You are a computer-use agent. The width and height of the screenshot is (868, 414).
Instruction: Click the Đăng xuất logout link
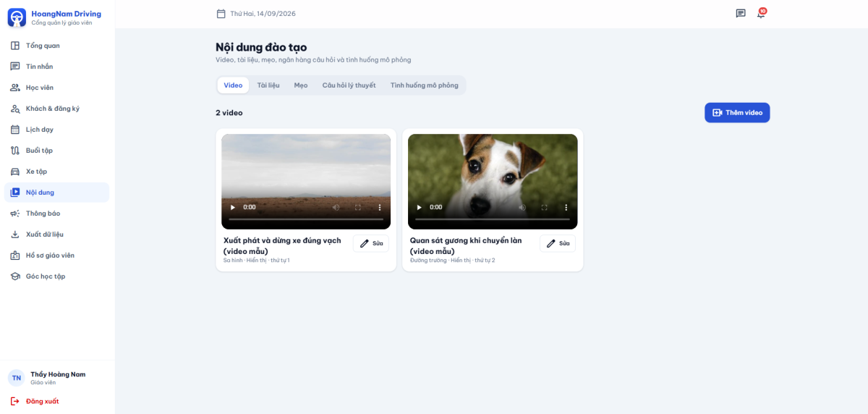click(35, 401)
